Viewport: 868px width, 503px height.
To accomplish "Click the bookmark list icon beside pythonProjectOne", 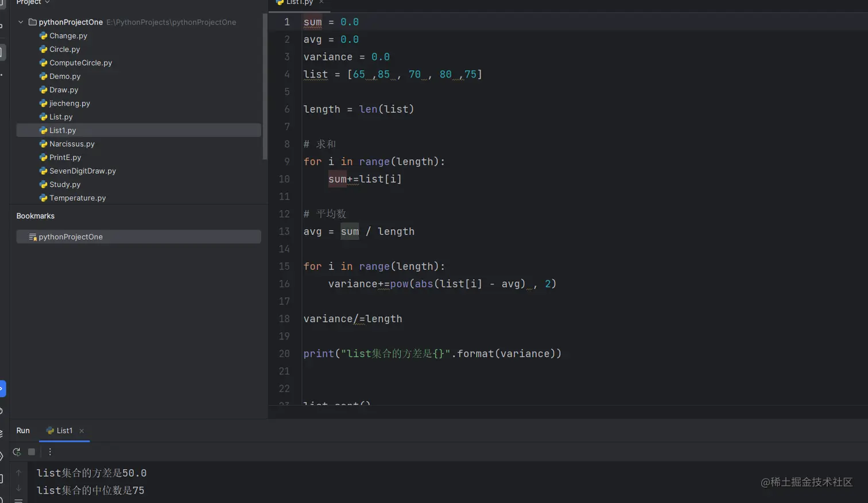I will [x=33, y=237].
